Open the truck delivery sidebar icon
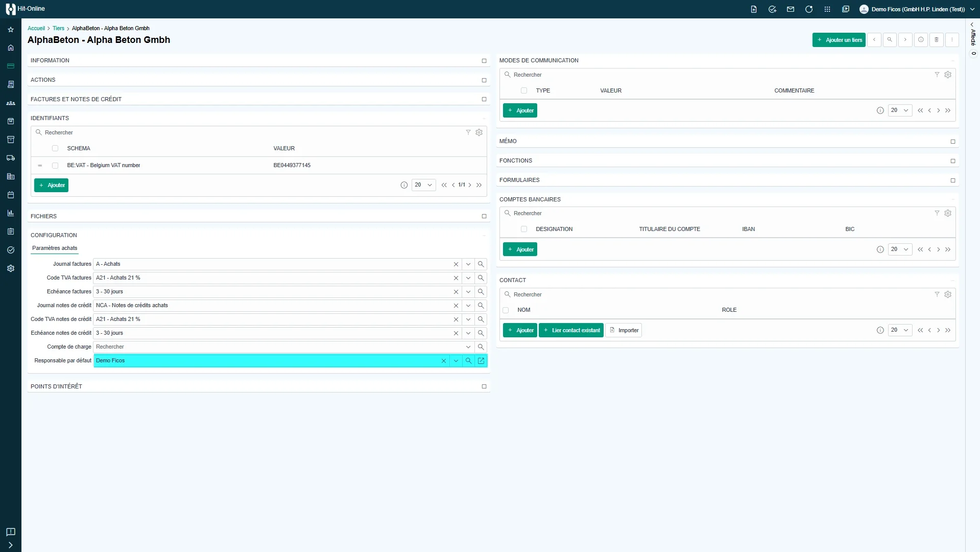This screenshot has height=552, width=980. coord(11,158)
